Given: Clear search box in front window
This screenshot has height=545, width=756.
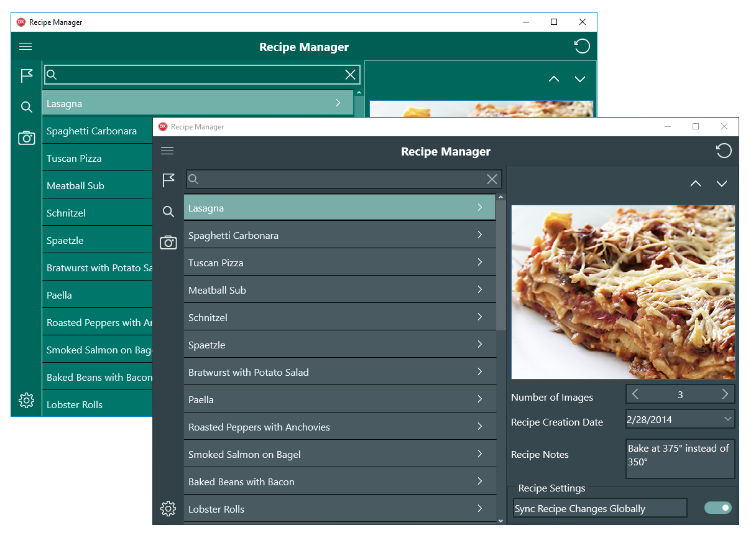Looking at the screenshot, I should click(492, 179).
